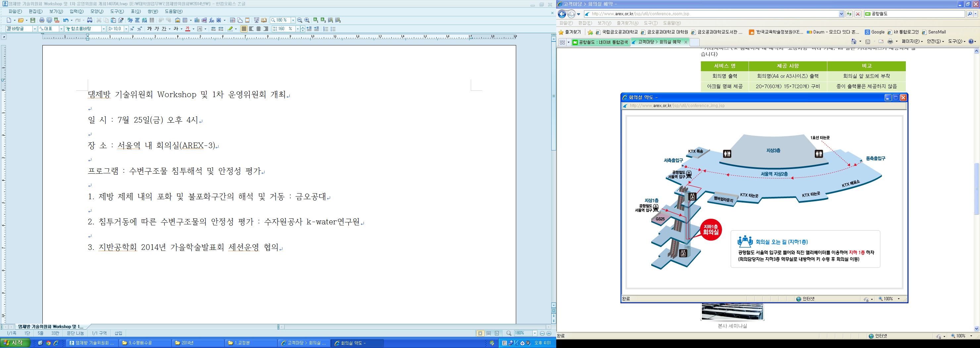
Task: Click the print icon in Hangul toolbar
Action: (42, 20)
